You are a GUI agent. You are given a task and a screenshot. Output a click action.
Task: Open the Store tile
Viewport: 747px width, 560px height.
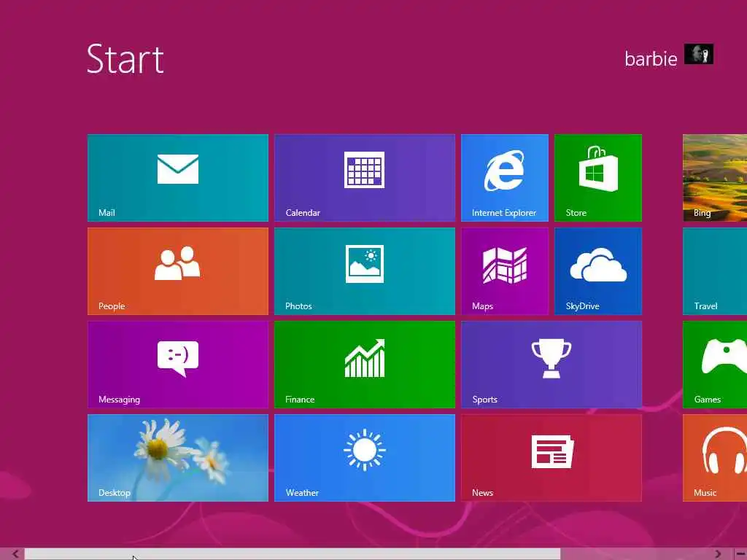pyautogui.click(x=598, y=178)
